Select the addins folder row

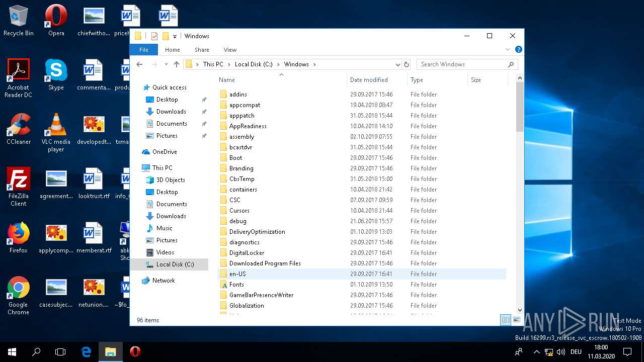[x=361, y=95]
